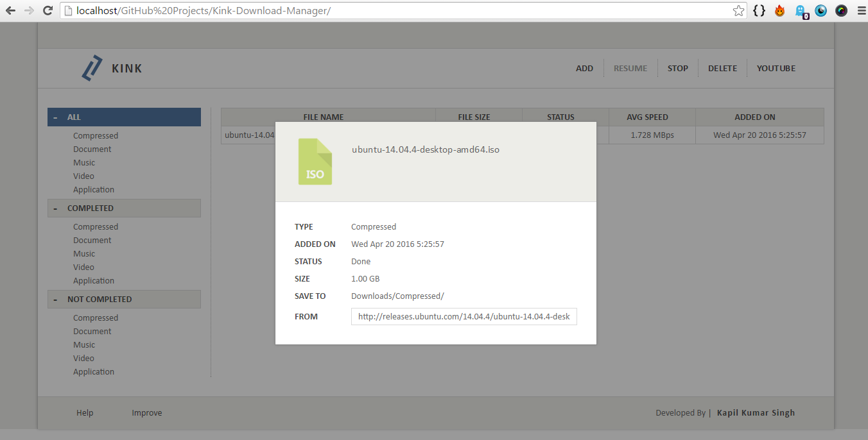The image size is (868, 440).
Task: Open the Chrome hamburger menu
Action: point(861,11)
